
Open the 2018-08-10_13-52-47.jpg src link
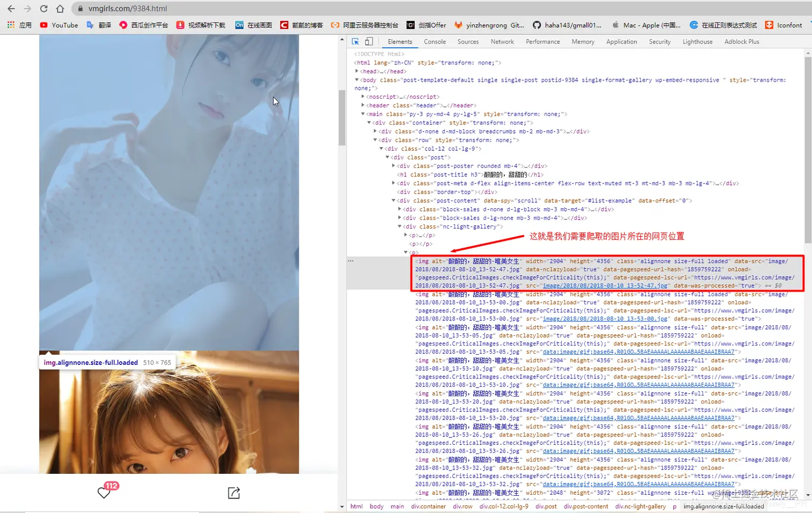pos(605,286)
